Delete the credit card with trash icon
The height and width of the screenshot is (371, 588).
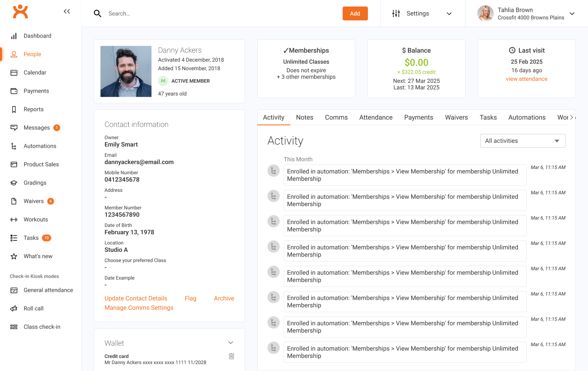tap(232, 356)
